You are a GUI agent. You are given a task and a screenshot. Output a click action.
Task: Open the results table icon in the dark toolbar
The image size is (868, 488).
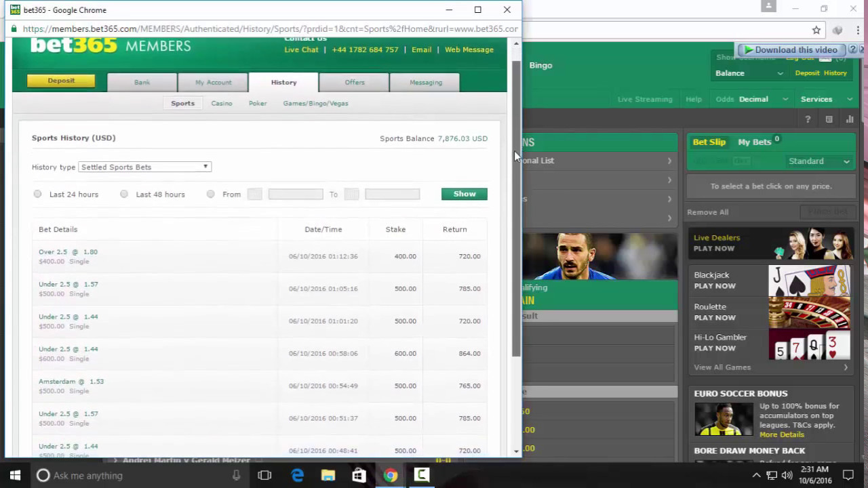click(x=829, y=119)
